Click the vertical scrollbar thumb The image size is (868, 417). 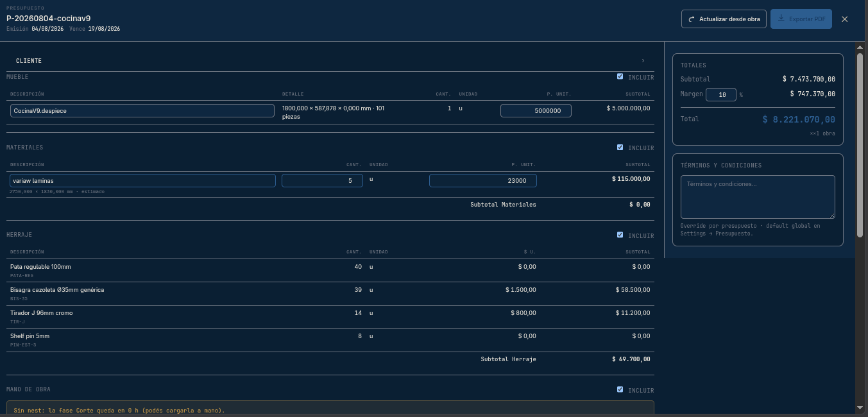(x=860, y=144)
